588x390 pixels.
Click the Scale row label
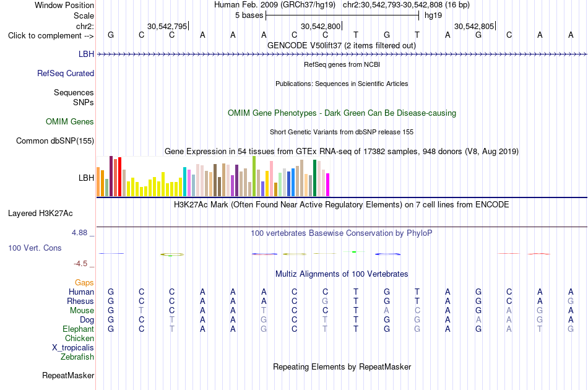point(84,15)
